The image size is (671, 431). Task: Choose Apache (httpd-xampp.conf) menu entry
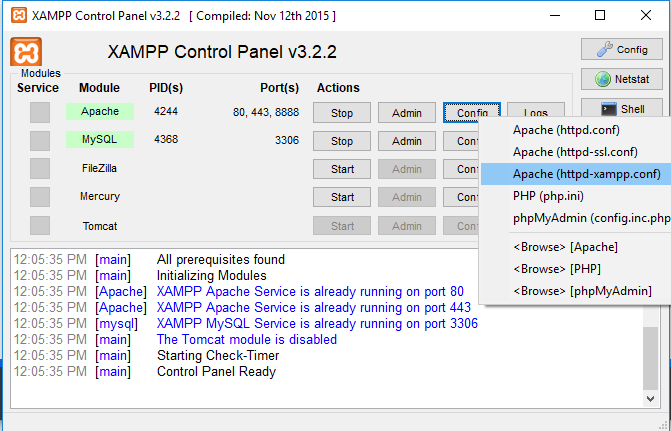pos(576,174)
